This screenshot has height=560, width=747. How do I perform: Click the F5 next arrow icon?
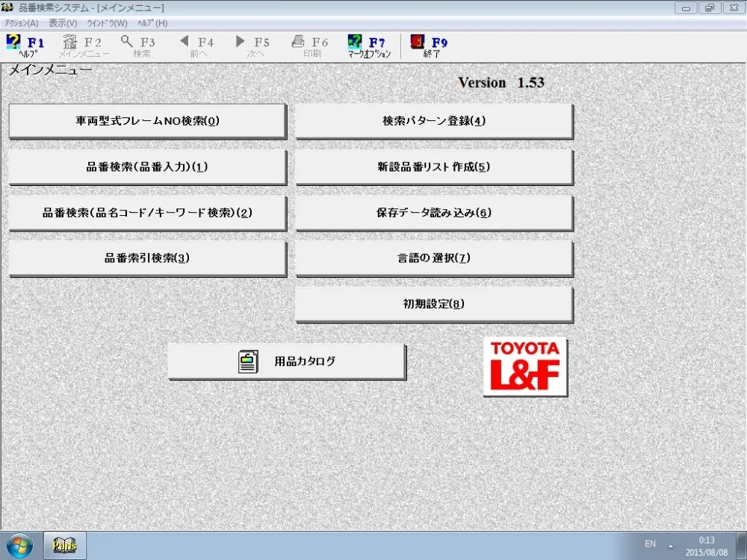tap(240, 41)
